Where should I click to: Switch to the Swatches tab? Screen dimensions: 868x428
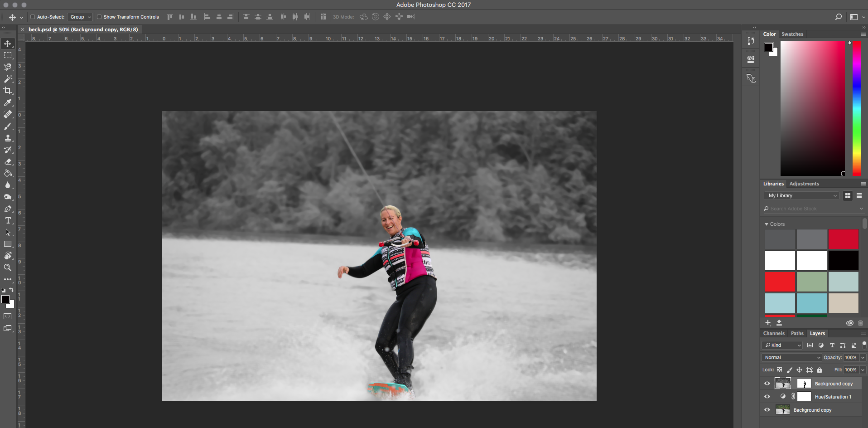point(792,34)
